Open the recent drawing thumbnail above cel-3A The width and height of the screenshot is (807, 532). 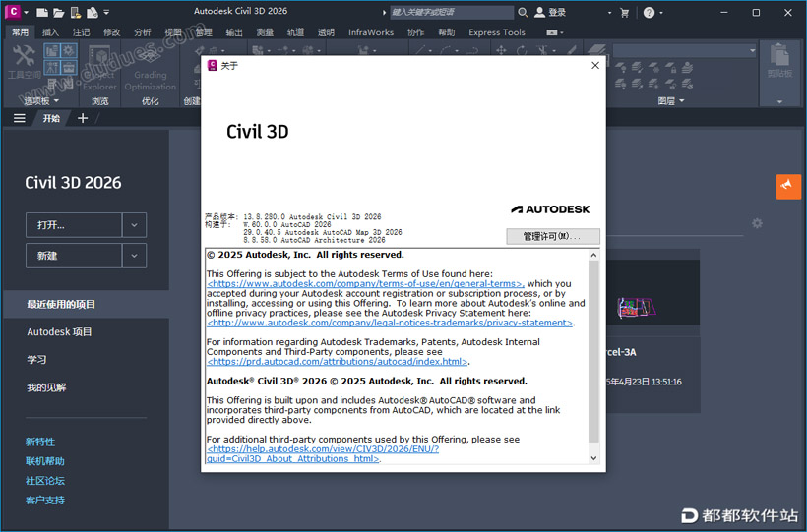652,292
